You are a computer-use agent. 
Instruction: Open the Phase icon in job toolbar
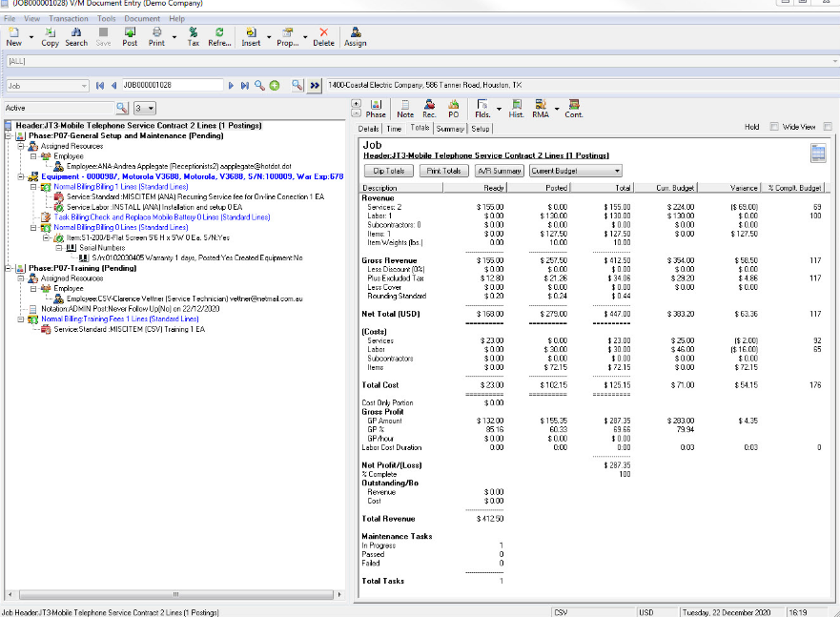click(376, 108)
